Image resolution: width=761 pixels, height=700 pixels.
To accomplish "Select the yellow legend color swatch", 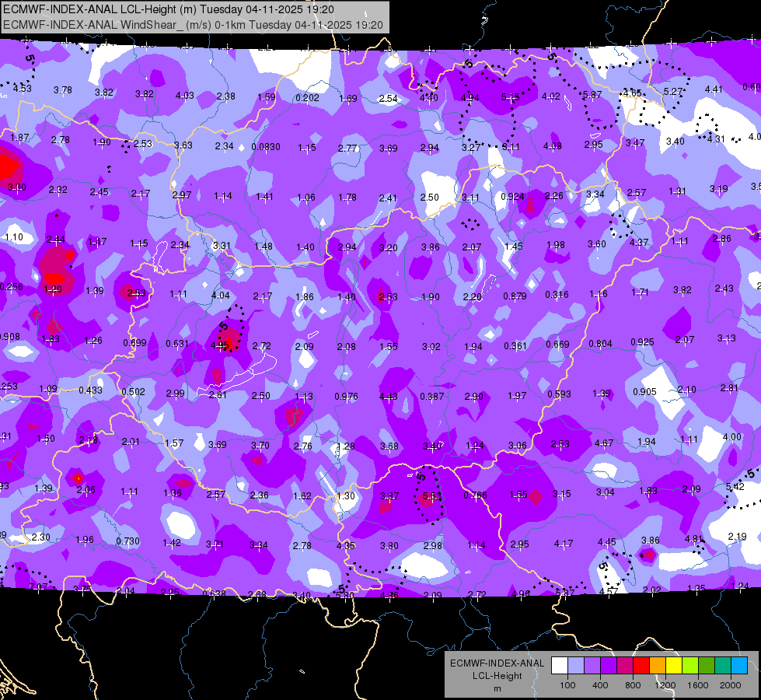I will 674,666.
